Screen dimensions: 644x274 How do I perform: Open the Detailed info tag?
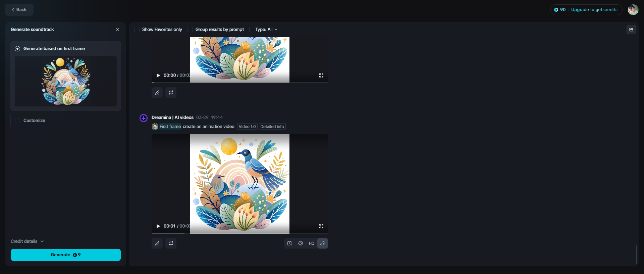point(272,127)
